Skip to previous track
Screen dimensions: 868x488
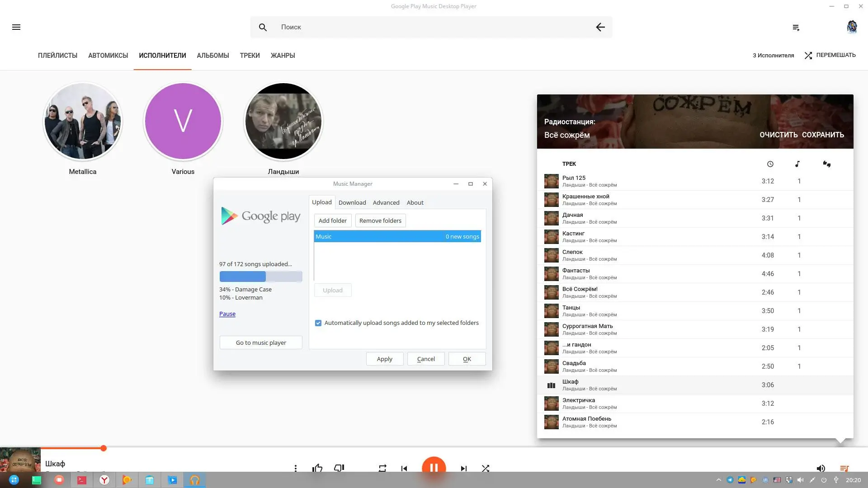(x=404, y=468)
